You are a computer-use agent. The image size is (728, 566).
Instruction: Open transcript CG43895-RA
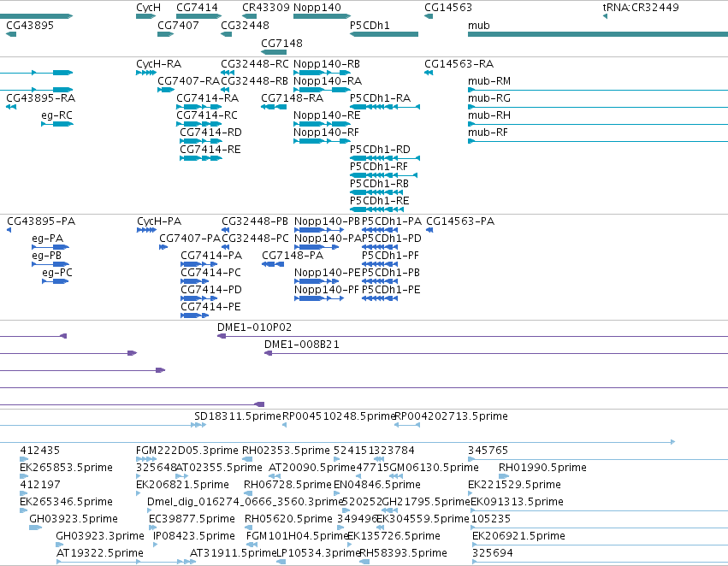[x=11, y=107]
